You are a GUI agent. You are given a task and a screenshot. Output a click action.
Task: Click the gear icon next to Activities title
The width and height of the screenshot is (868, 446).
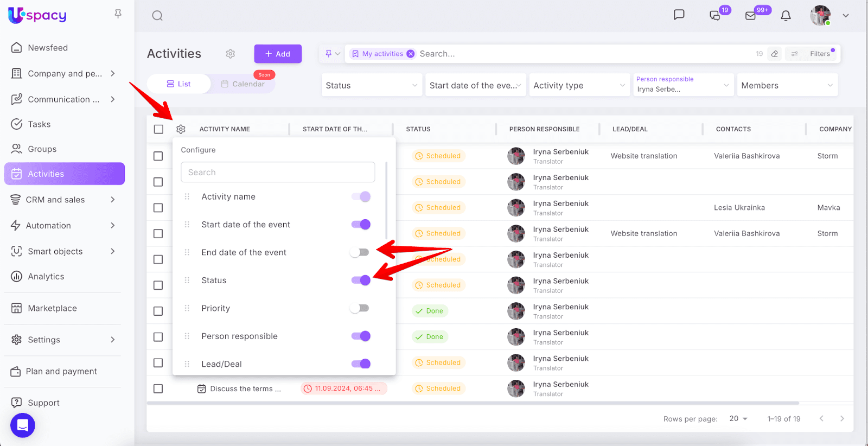pos(231,54)
